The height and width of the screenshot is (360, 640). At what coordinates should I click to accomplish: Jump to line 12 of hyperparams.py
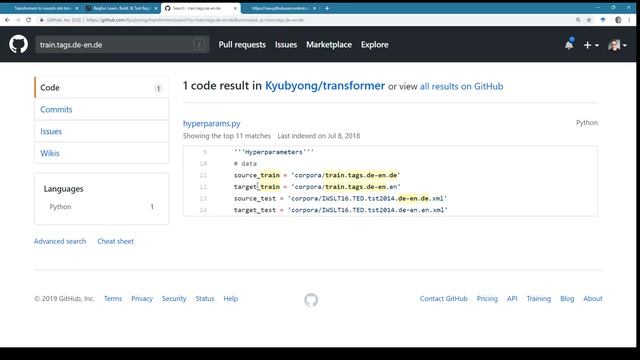coord(203,187)
